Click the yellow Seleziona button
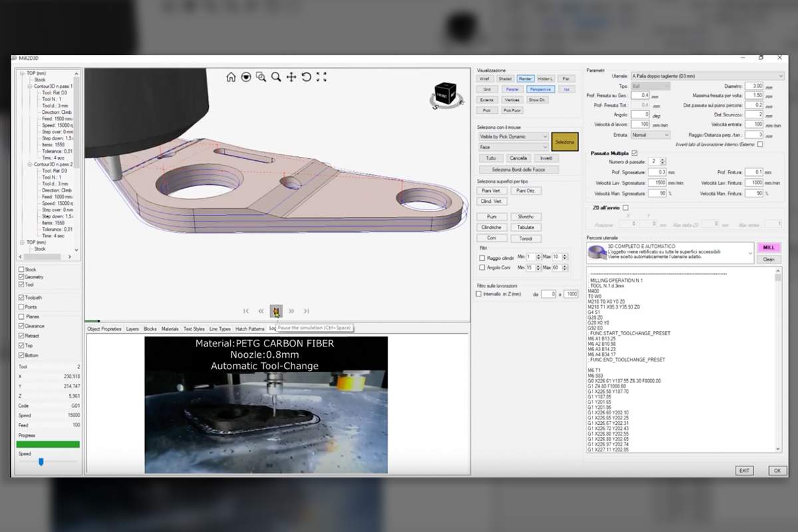 click(565, 142)
